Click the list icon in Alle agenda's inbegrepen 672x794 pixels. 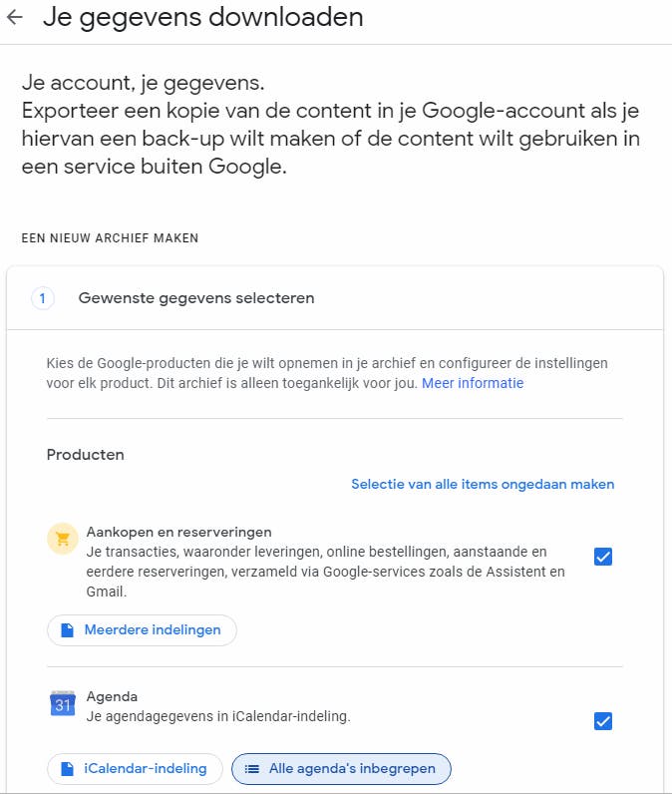click(x=252, y=769)
